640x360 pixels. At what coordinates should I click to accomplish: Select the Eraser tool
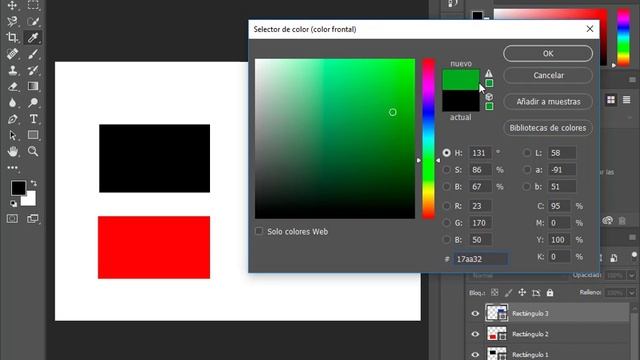click(12, 87)
